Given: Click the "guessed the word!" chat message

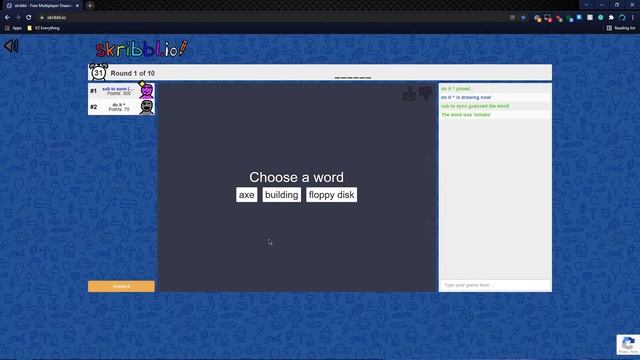Looking at the screenshot, I should tap(475, 106).
